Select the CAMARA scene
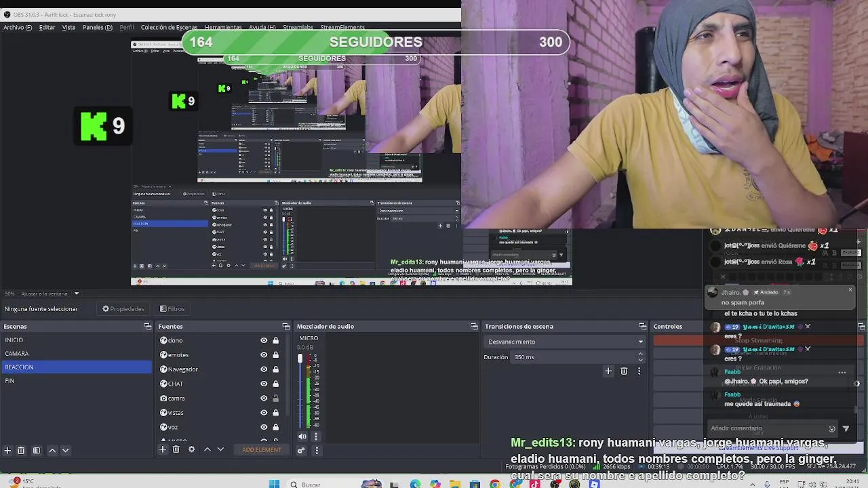 tap(77, 353)
